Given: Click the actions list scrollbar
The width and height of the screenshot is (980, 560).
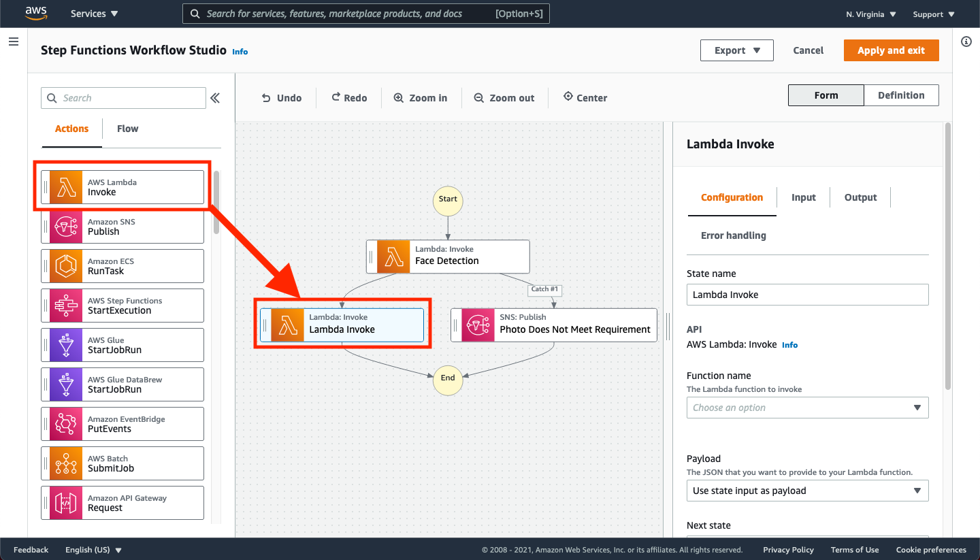Looking at the screenshot, I should click(x=216, y=202).
